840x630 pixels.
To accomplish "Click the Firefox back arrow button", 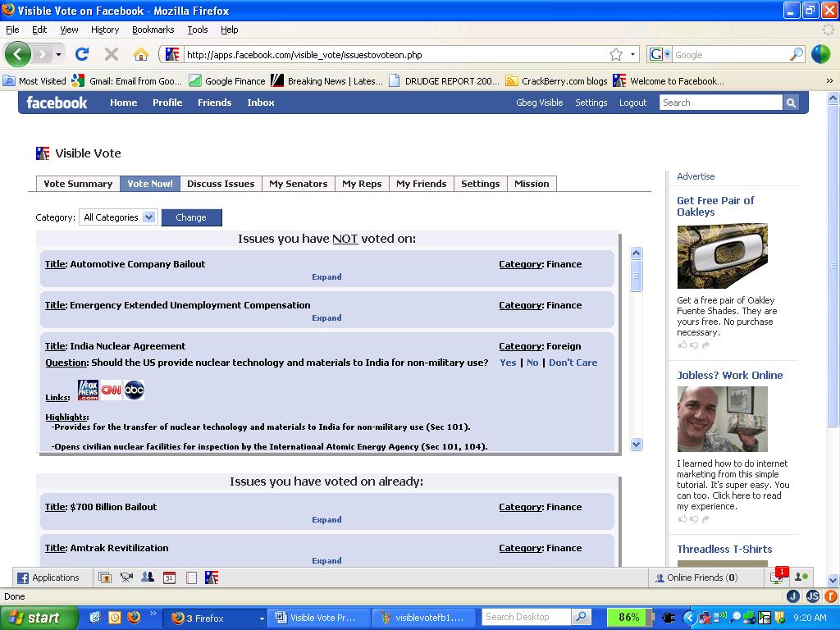I will tap(18, 54).
